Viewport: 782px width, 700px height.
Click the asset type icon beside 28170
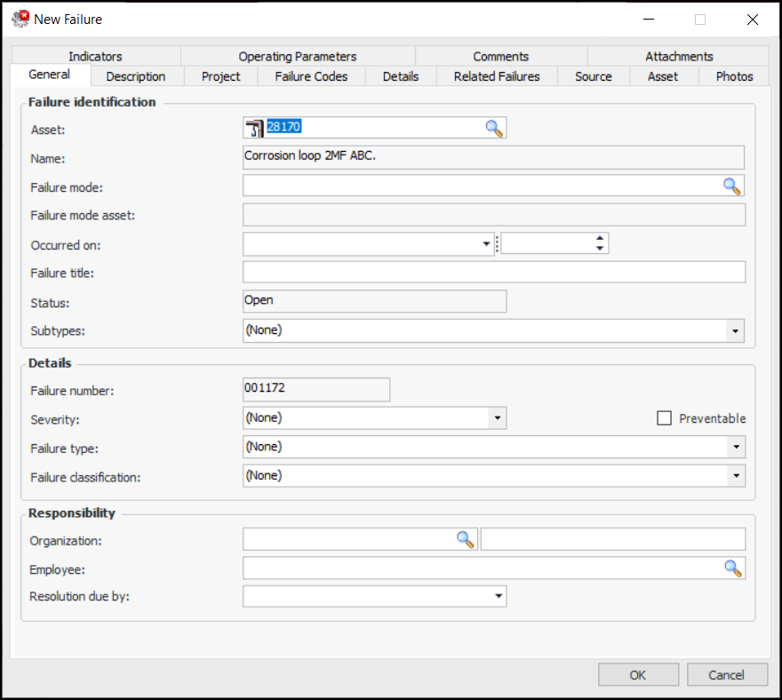pos(254,128)
